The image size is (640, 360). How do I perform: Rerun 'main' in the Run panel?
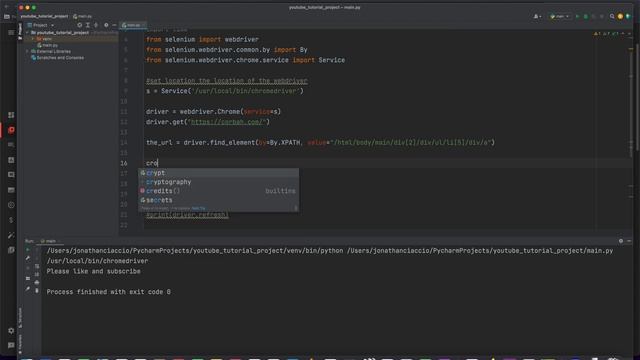point(28,249)
